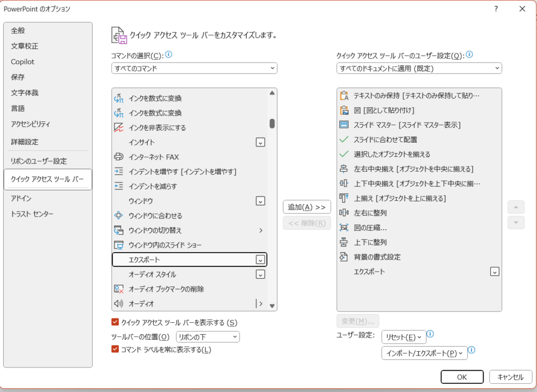Click info icon beside クイック アクセス ツール バーのユーザー設定

(469, 54)
